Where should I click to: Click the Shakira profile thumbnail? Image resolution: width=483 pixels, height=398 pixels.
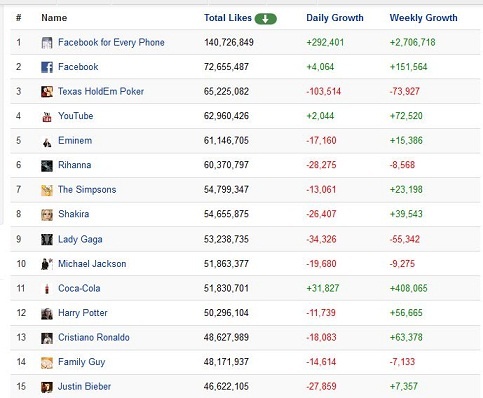coord(47,215)
